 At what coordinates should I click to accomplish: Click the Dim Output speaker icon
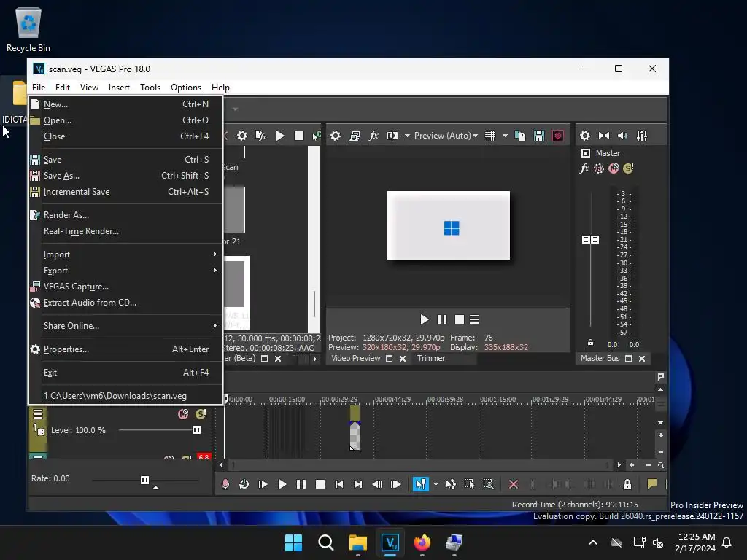[x=623, y=136]
